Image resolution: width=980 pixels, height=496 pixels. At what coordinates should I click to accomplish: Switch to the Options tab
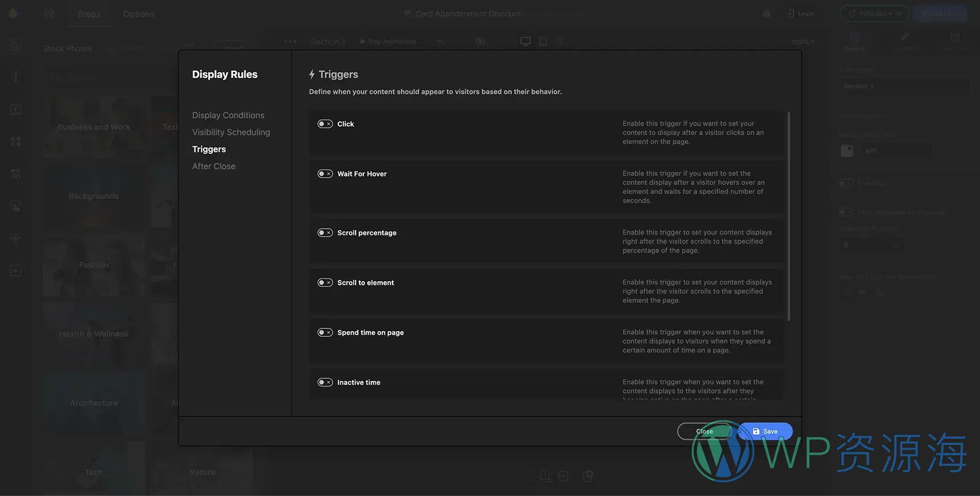pos(139,14)
